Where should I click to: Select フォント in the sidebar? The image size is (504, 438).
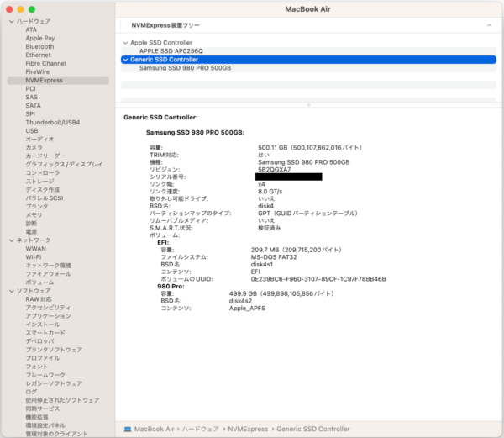tap(37, 367)
